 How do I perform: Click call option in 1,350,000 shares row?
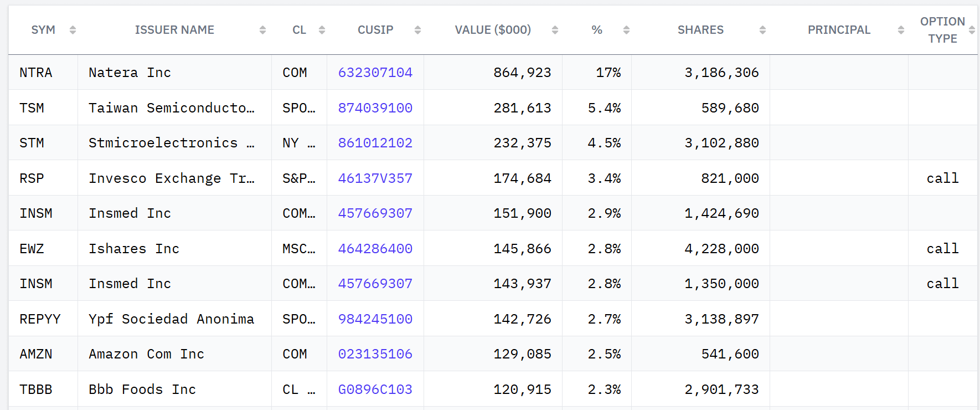pyautogui.click(x=942, y=284)
